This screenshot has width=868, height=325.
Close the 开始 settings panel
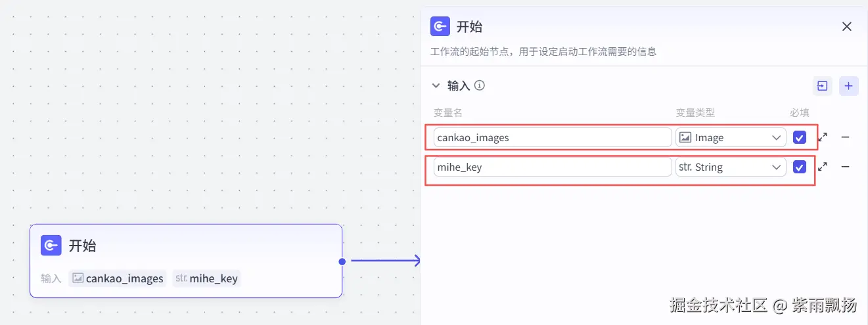[x=847, y=27]
